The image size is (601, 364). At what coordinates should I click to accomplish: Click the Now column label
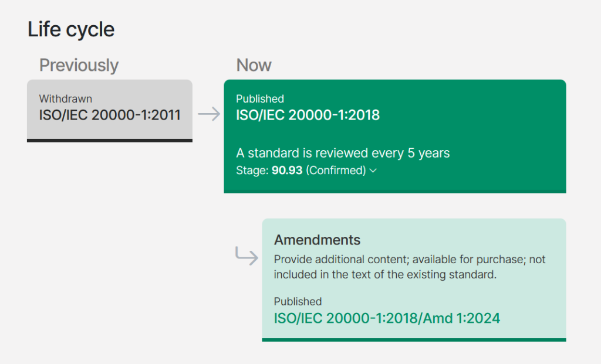254,65
